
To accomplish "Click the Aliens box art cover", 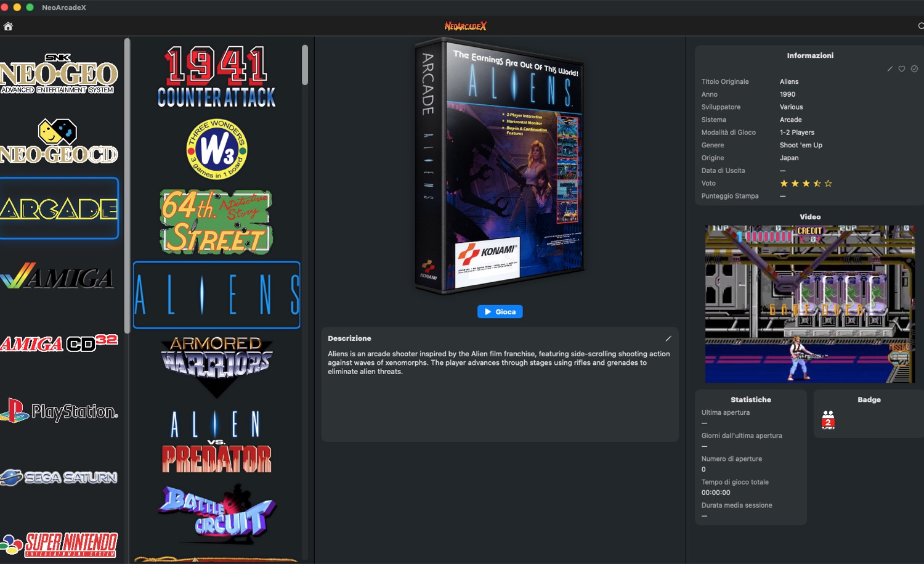I will pos(500,166).
